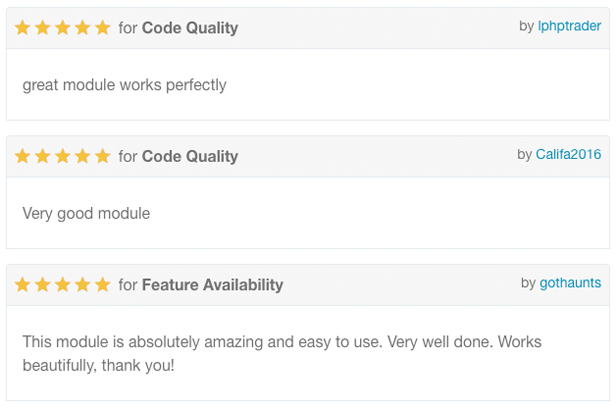Click first star in Califa2016's review
Screen dimensions: 616x420
(23, 156)
